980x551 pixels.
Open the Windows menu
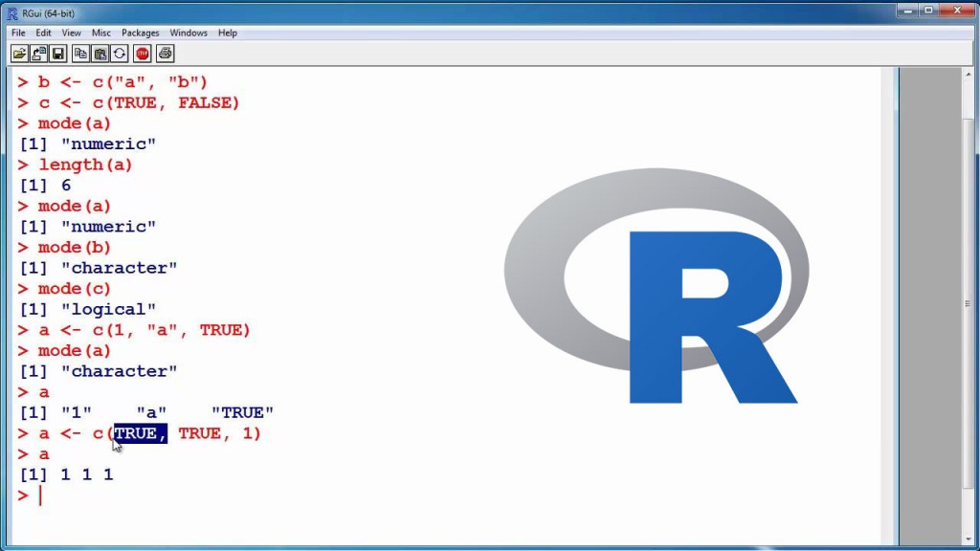click(x=189, y=33)
